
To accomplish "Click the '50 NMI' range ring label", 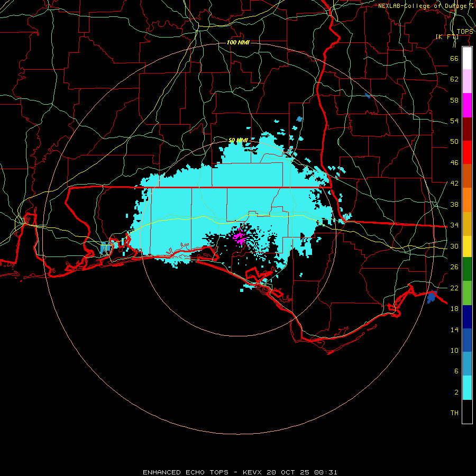I will (239, 140).
